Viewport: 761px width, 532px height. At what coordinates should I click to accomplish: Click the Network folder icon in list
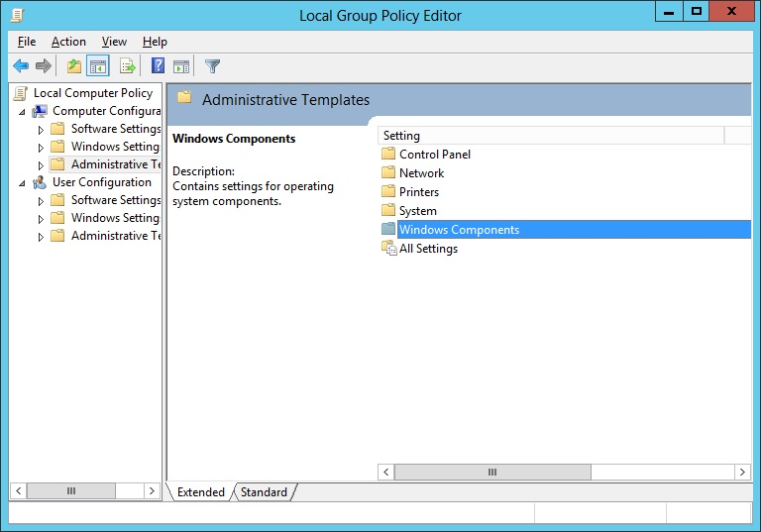coord(388,172)
